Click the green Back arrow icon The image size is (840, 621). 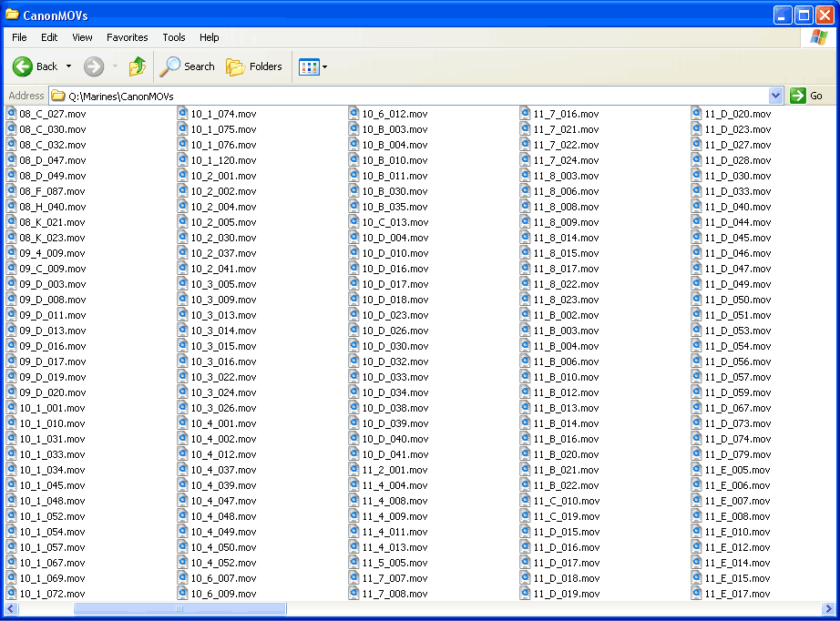23,66
